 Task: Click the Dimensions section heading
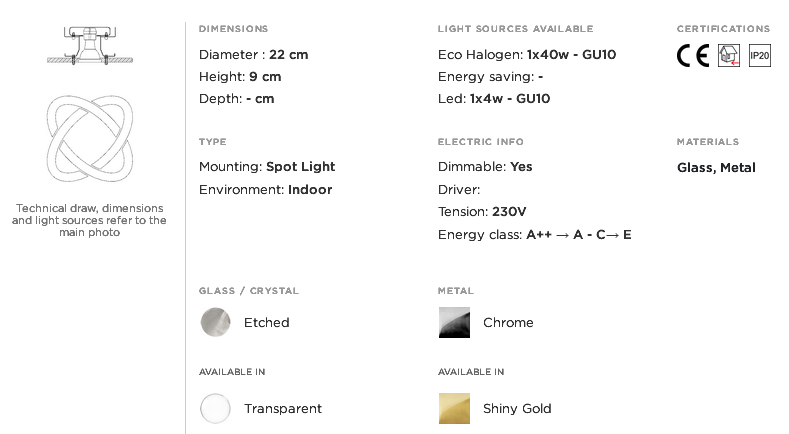(x=233, y=29)
